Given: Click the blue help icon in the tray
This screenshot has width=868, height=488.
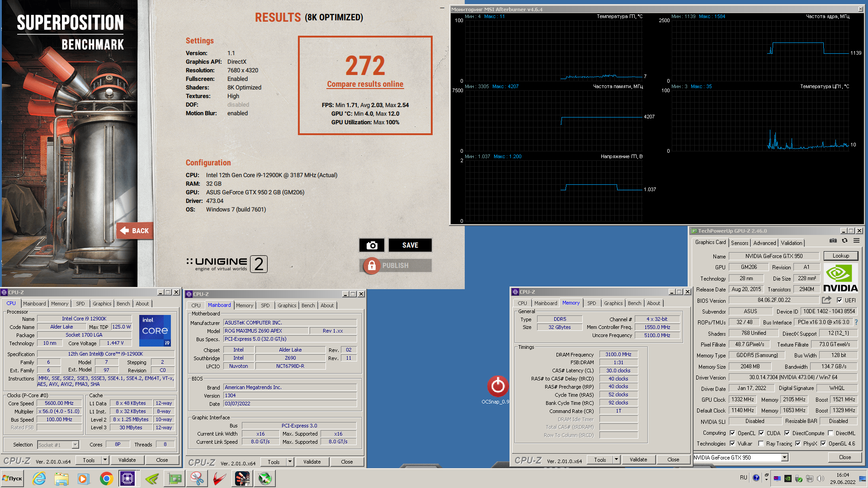Looking at the screenshot, I should click(756, 478).
